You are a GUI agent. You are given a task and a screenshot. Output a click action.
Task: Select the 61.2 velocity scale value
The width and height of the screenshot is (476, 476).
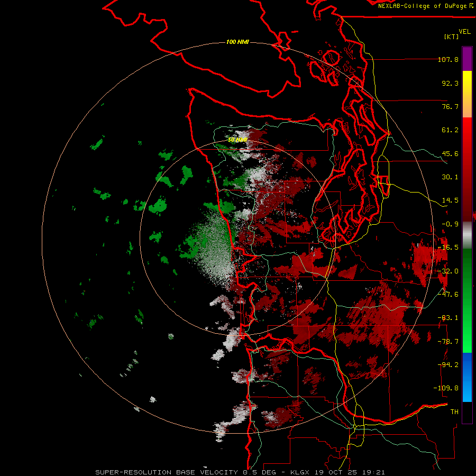point(450,130)
